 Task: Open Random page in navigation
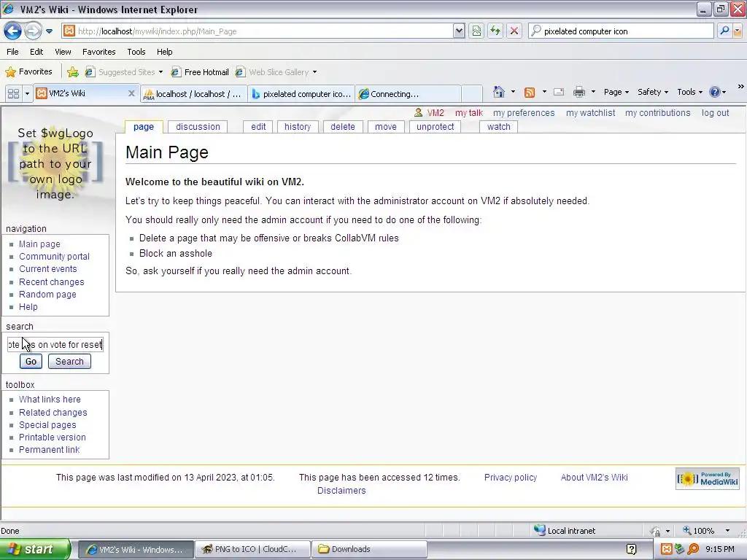tap(47, 295)
